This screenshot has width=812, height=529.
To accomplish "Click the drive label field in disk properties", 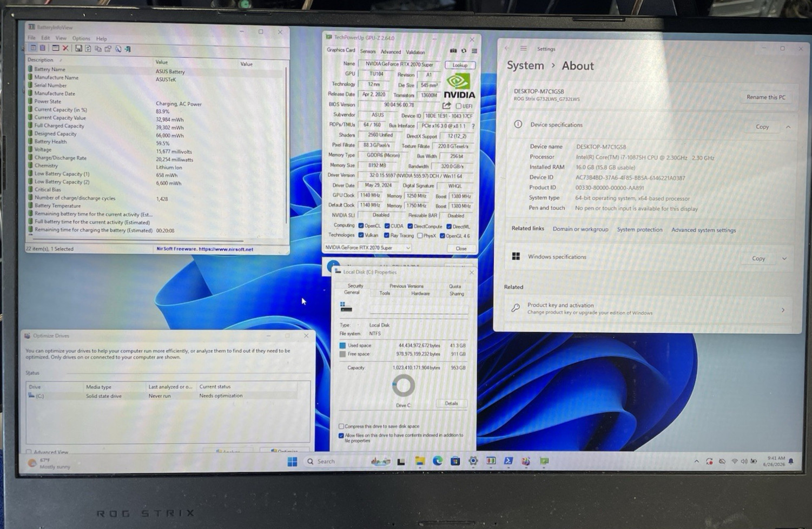I will coord(419,308).
